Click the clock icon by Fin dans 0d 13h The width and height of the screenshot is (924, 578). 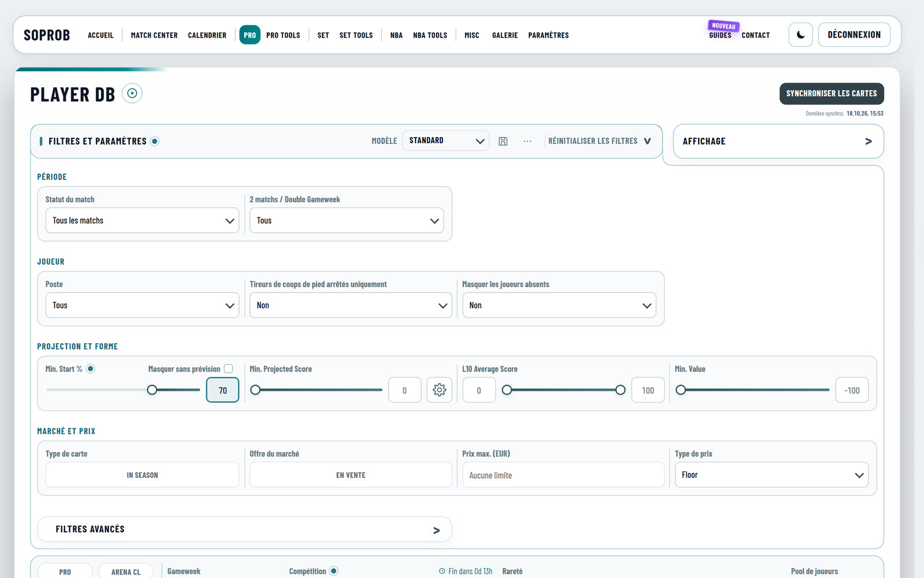coord(442,571)
